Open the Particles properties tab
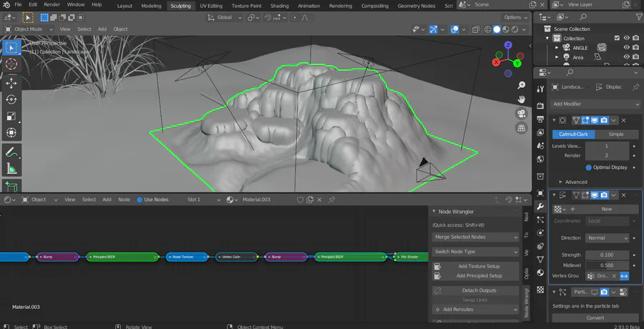Screen dimensions: 644x329 [x=540, y=220]
